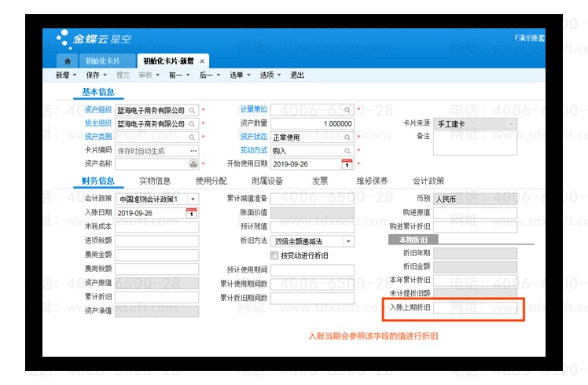588x385 pixels.
Task: Click the home icon tab
Action: pos(68,60)
